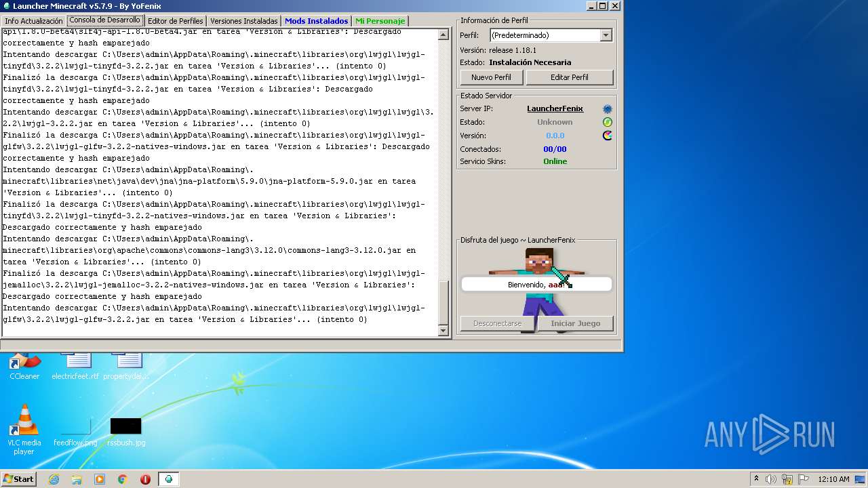Click the Instalación Necesaria status text
This screenshot has height=488, width=868.
(x=530, y=62)
